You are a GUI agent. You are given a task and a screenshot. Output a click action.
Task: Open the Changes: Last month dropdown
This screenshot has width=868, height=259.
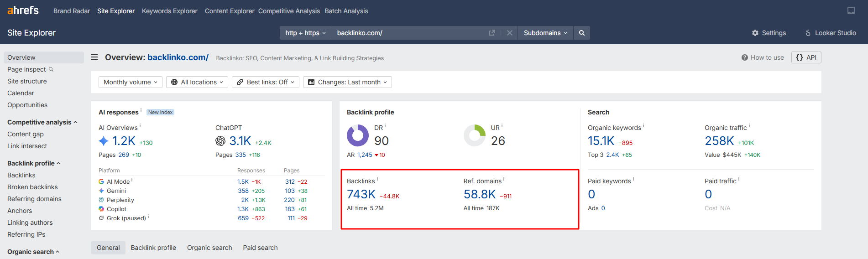(348, 82)
